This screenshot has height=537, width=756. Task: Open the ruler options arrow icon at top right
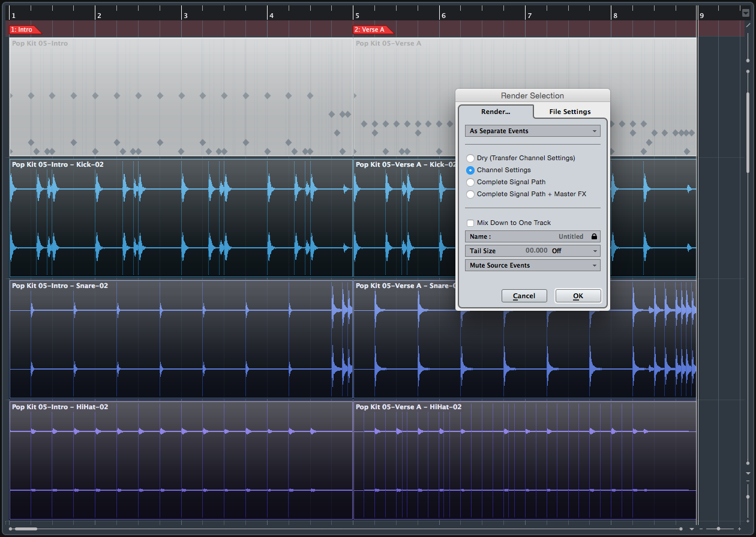pyautogui.click(x=746, y=12)
